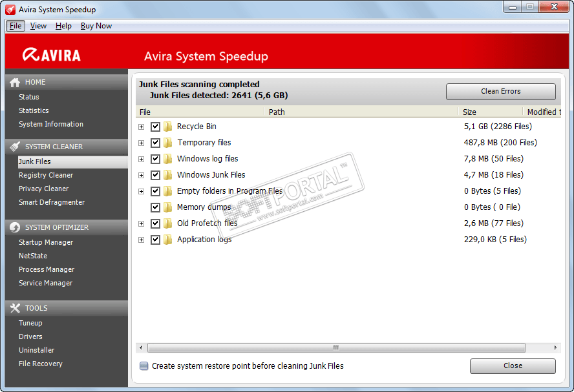Viewport: 574px width, 392px height.
Task: Click the Memory dumps folder icon
Action: click(x=167, y=207)
